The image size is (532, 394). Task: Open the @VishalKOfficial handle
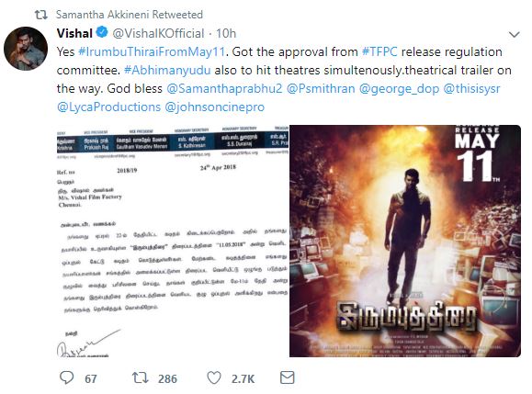pos(158,34)
